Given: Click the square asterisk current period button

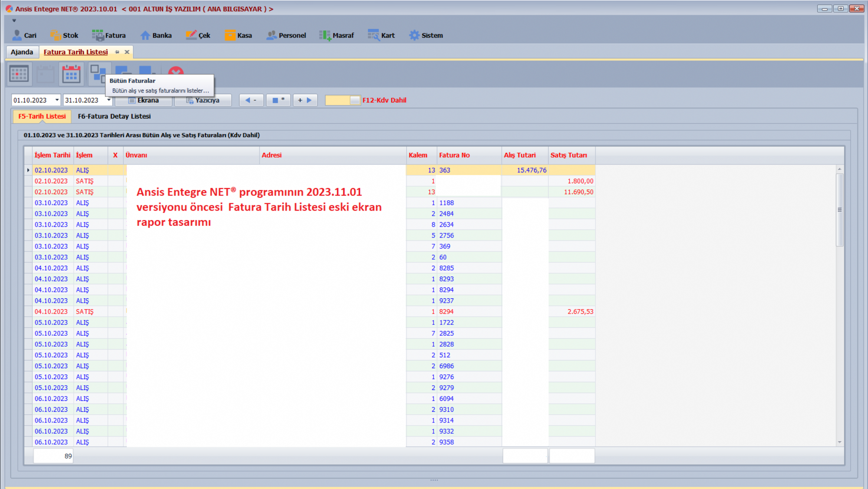Looking at the screenshot, I should point(278,100).
